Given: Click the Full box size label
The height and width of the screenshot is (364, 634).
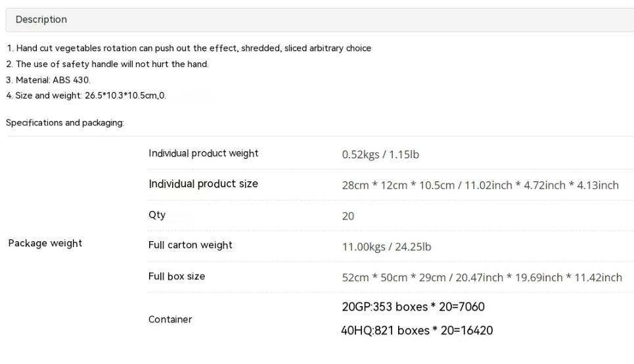Looking at the screenshot, I should point(177,276).
